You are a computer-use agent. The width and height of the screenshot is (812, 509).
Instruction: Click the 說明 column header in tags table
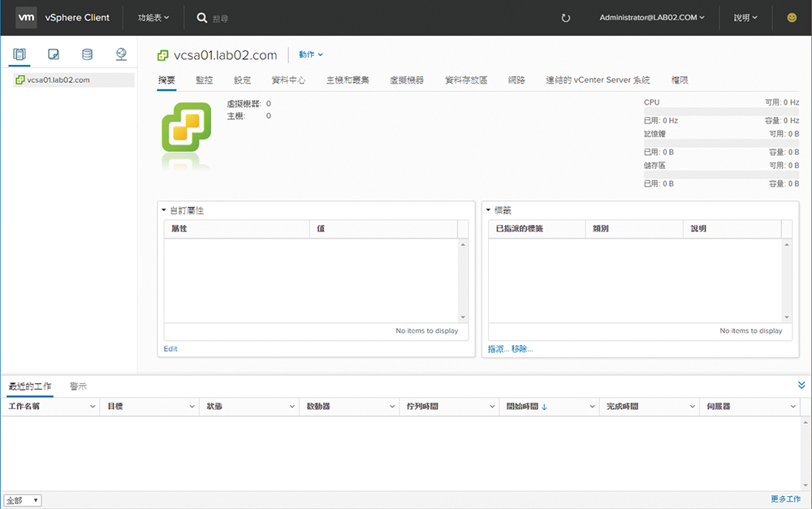click(732, 229)
